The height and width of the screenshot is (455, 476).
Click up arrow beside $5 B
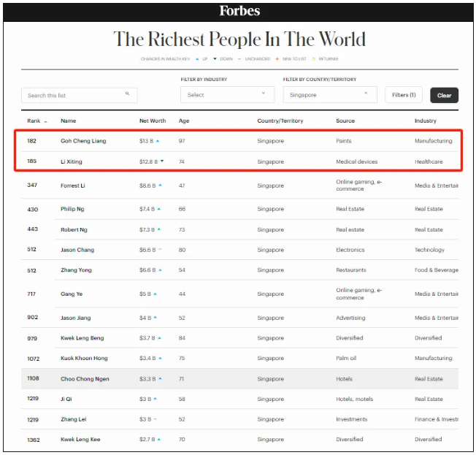(155, 294)
